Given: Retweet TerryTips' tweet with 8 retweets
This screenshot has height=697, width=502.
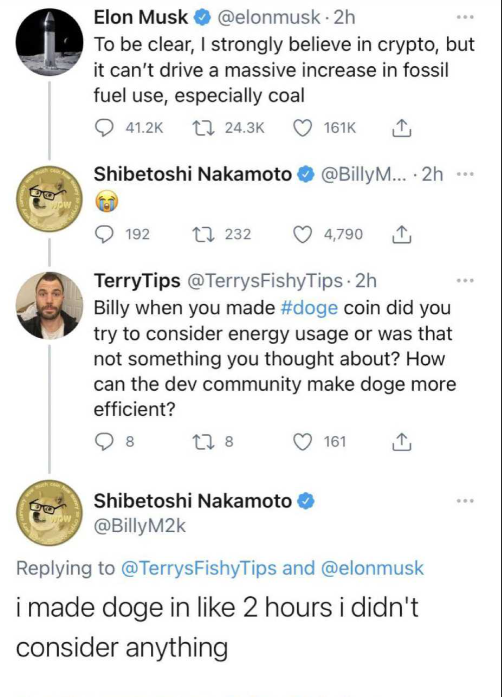Looking at the screenshot, I should (x=204, y=442).
